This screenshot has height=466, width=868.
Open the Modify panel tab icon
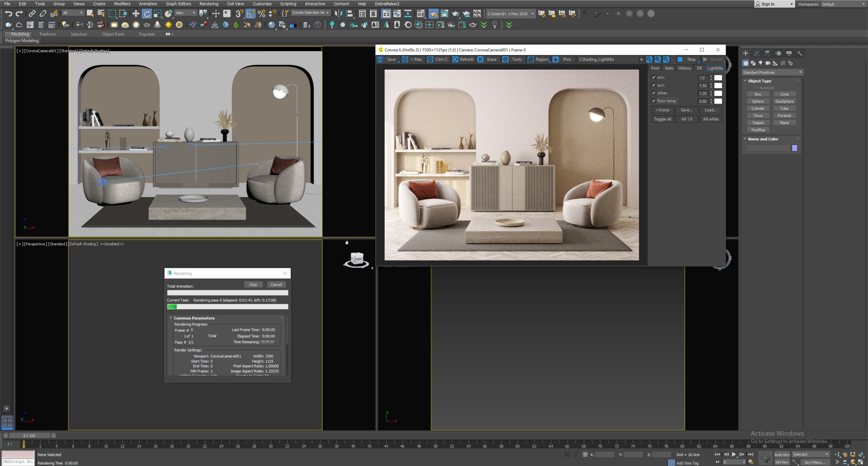[756, 53]
